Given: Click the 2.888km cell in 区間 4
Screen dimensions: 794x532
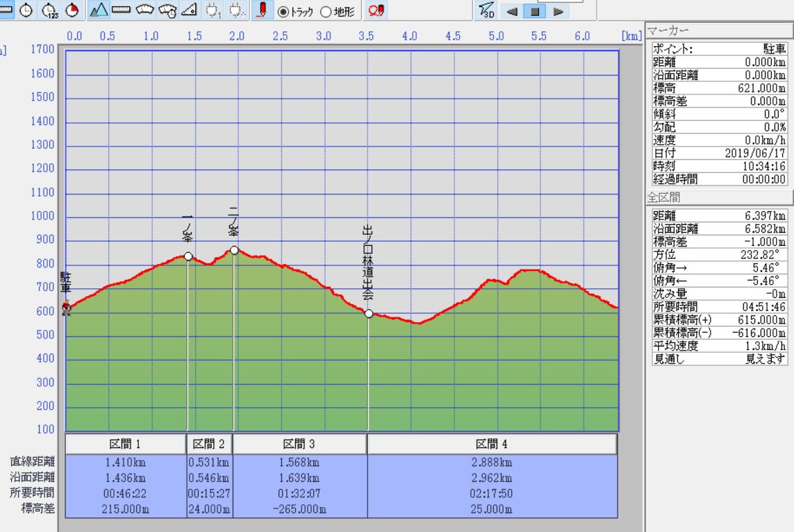Looking at the screenshot, I should (492, 462).
